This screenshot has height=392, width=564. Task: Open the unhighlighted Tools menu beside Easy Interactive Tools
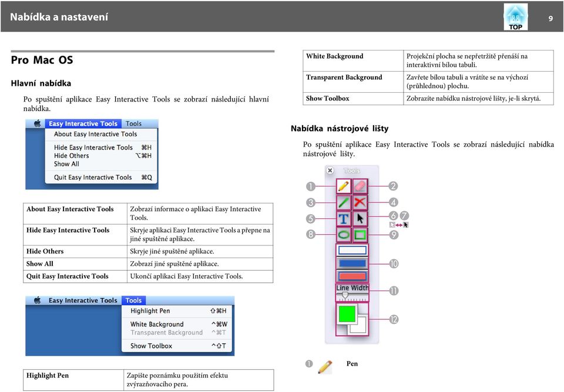point(133,124)
